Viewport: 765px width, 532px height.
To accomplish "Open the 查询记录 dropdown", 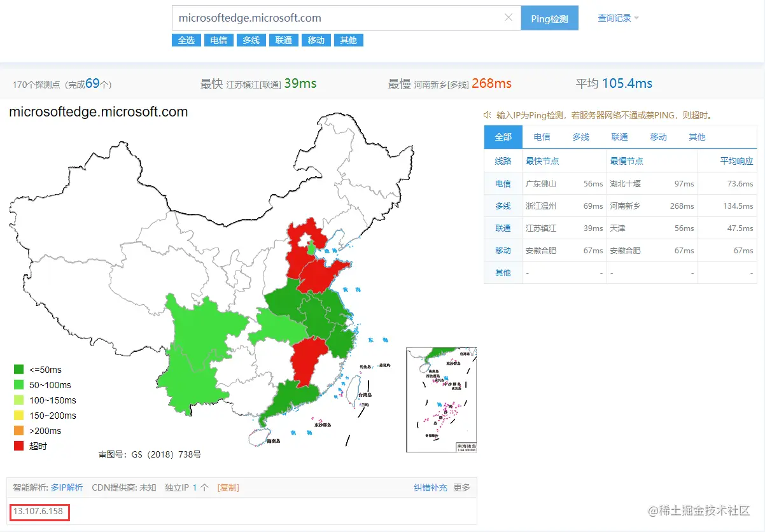I will click(x=618, y=18).
